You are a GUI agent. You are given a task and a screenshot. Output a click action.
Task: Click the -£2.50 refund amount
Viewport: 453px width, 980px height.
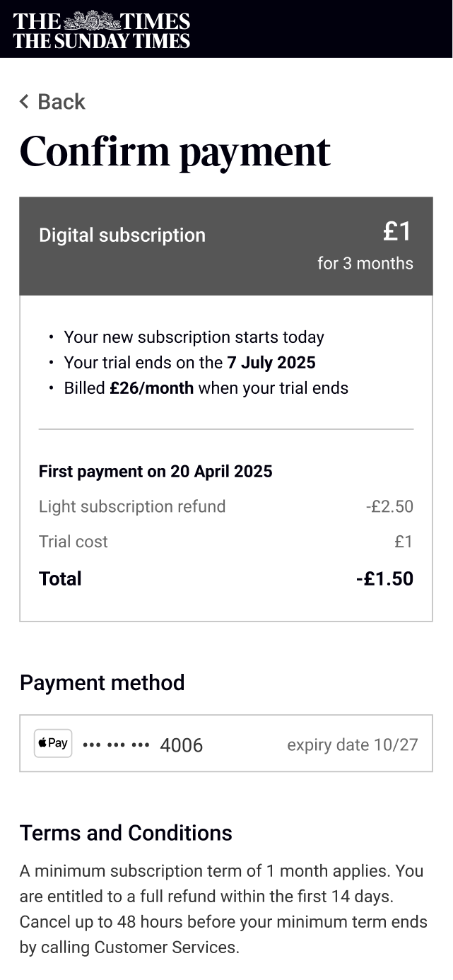tap(389, 506)
